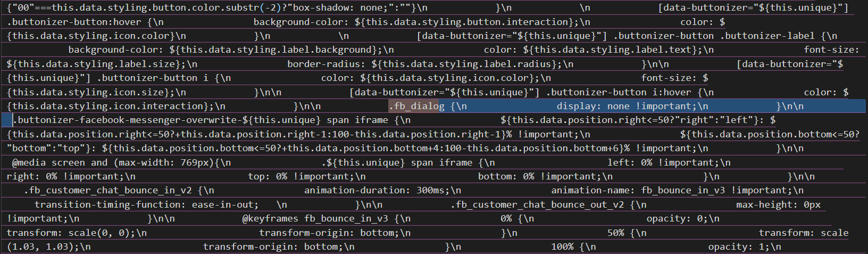Click the .fb_customer_chat_bounce_in_v2 selector
This screenshot has height=254, width=868.
[108, 190]
